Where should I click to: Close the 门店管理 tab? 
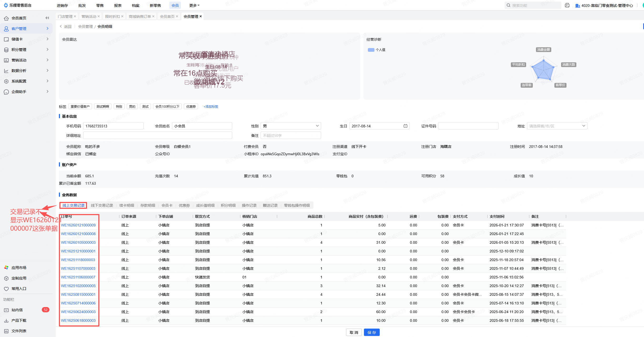click(x=75, y=16)
